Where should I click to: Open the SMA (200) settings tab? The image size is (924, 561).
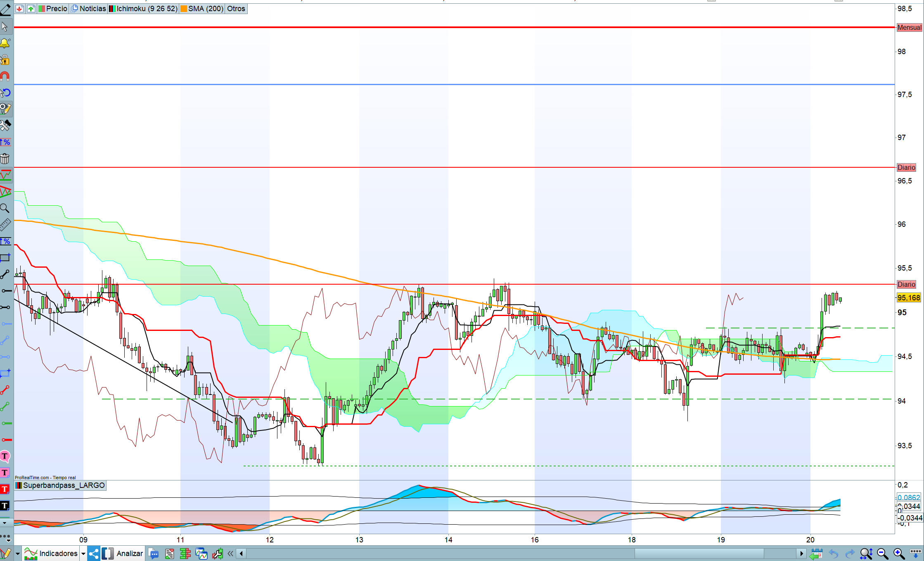202,9
